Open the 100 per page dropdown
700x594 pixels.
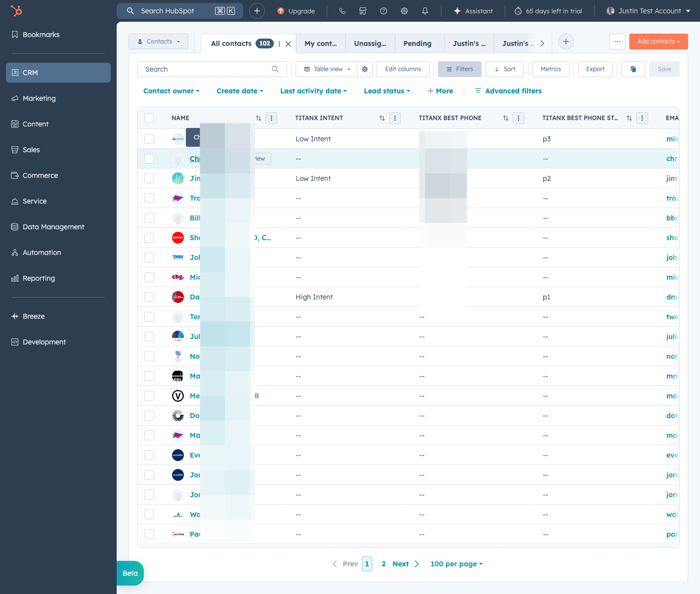pos(457,564)
